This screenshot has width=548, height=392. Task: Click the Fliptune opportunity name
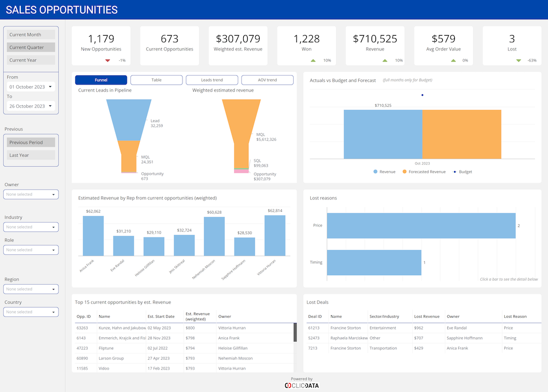(x=106, y=348)
